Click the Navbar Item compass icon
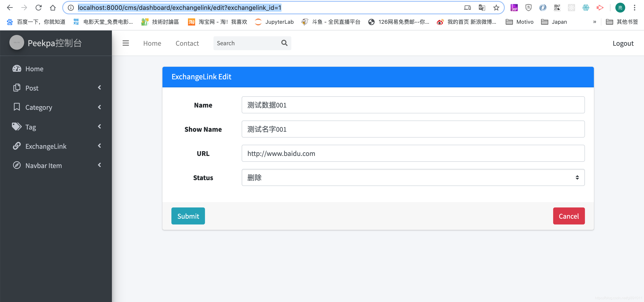644x302 pixels. tap(17, 165)
